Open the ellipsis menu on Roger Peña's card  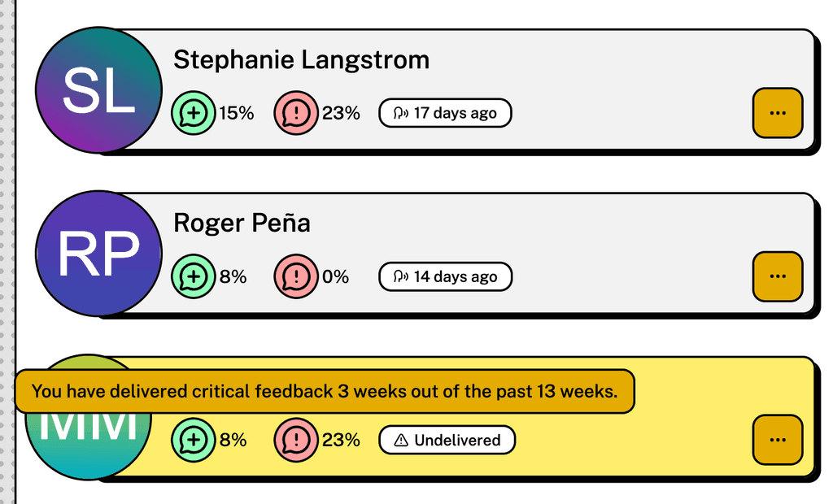pyautogui.click(x=777, y=276)
